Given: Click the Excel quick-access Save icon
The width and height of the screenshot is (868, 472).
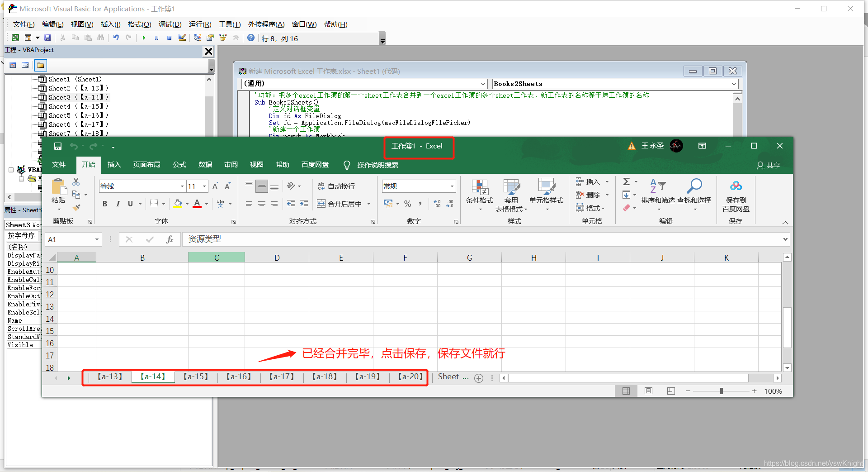Looking at the screenshot, I should pos(58,146).
